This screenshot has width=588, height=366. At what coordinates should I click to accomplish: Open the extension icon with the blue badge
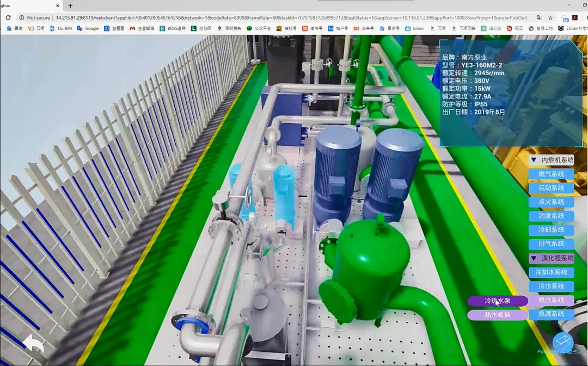(x=565, y=17)
